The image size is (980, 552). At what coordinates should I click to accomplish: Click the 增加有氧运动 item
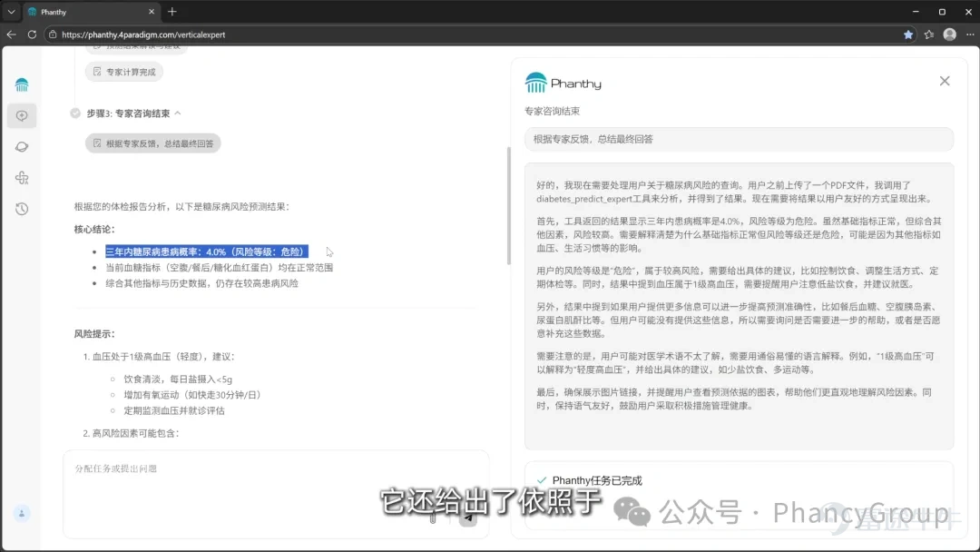(x=192, y=395)
